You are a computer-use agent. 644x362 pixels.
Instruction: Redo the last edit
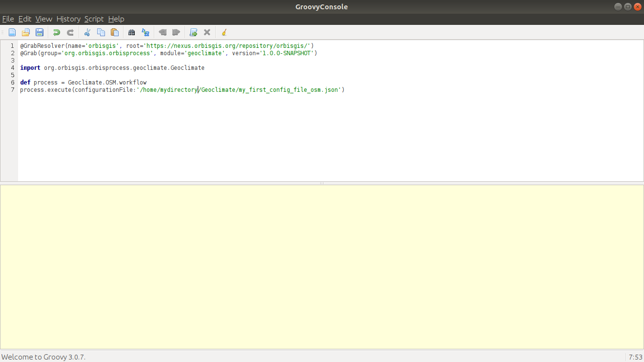(x=70, y=32)
